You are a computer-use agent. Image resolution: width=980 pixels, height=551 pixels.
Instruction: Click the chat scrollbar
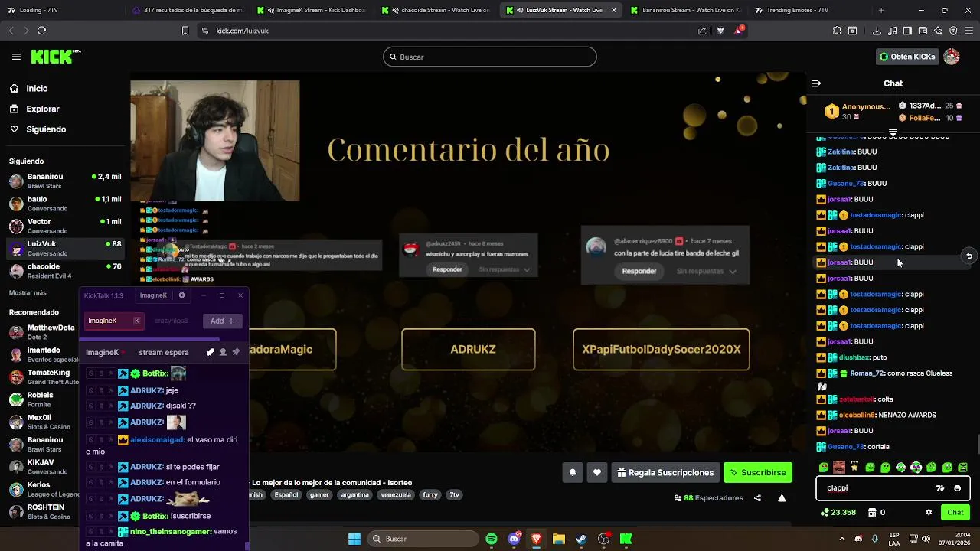pos(978,444)
